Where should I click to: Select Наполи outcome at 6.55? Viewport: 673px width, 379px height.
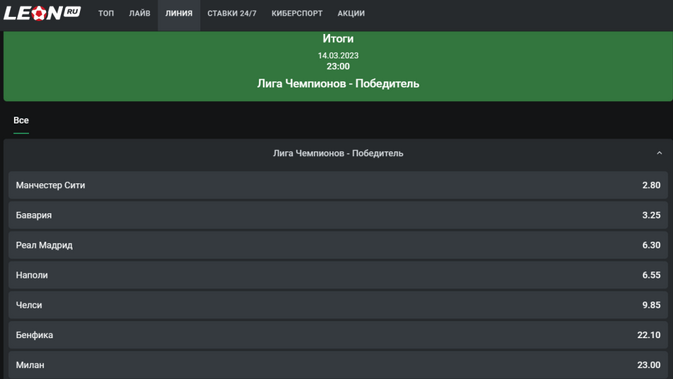(338, 275)
